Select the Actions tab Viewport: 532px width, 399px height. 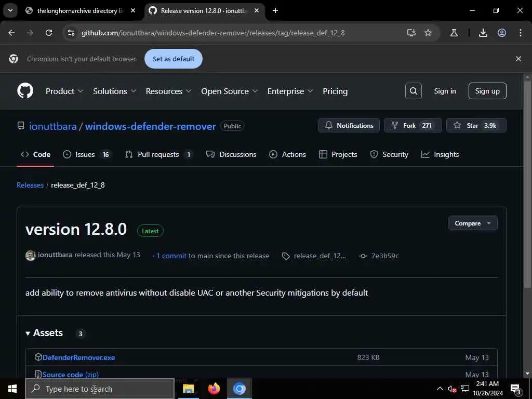click(287, 154)
